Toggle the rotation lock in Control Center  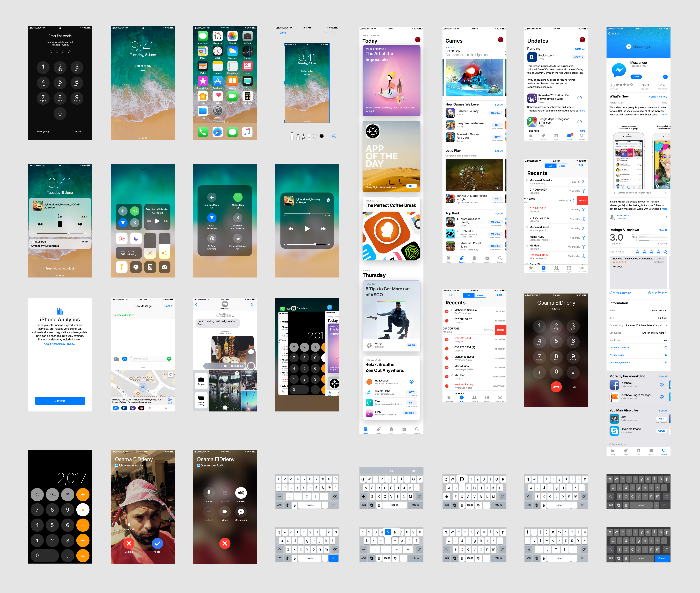click(121, 238)
